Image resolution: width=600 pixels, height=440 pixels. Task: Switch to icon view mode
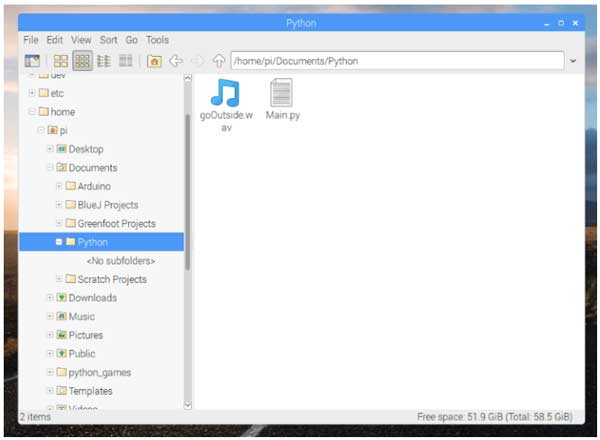61,61
